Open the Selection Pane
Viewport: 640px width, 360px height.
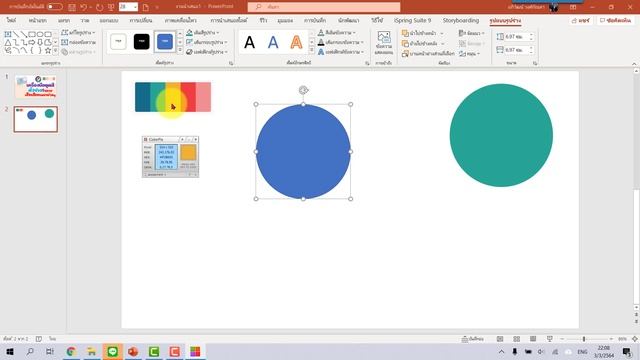[428, 53]
